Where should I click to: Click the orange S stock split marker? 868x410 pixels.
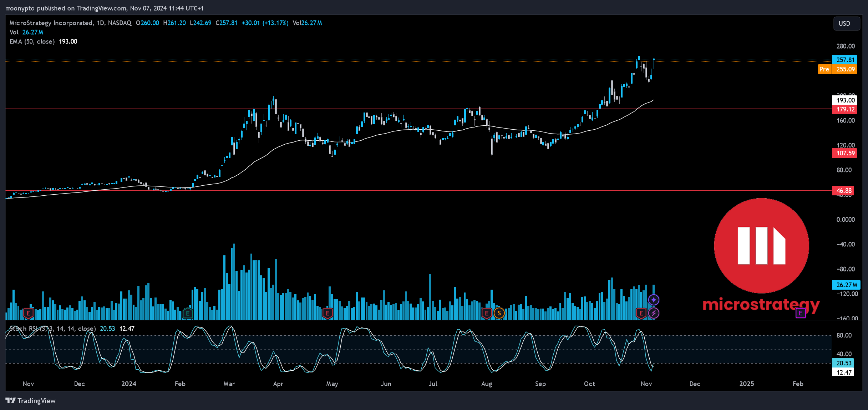click(x=499, y=314)
